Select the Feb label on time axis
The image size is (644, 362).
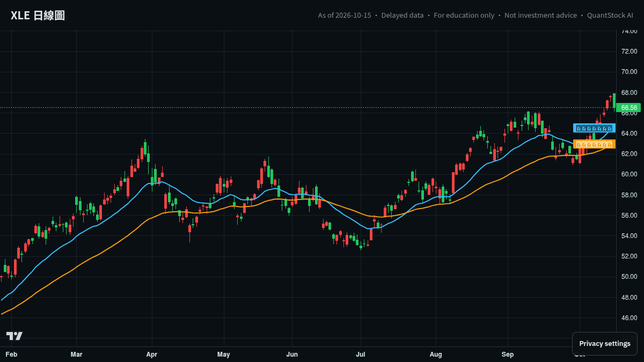11,354
